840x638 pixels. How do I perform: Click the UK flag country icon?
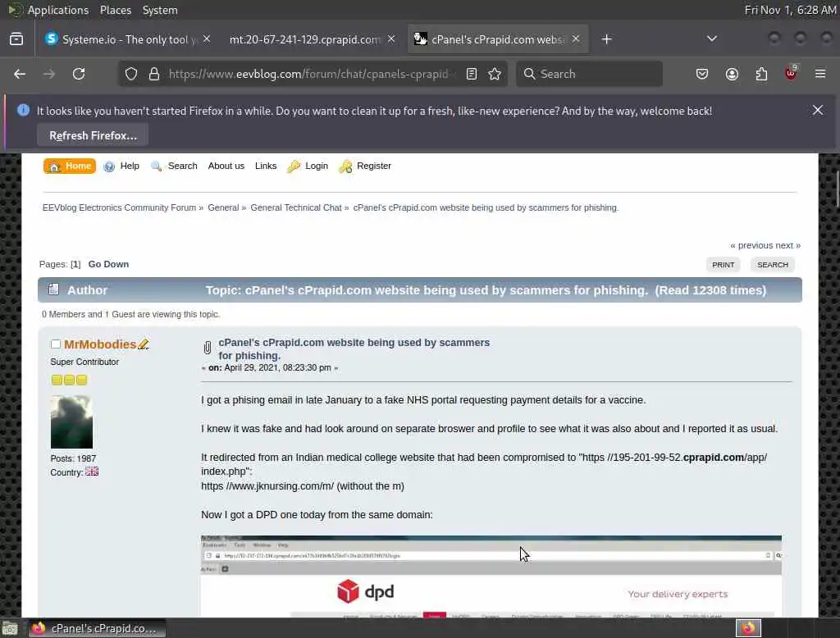[x=92, y=472]
